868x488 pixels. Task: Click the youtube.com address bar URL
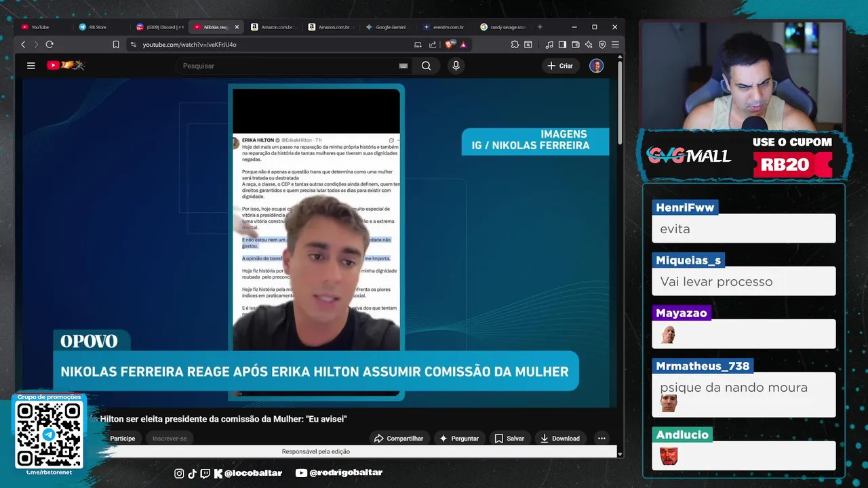click(x=189, y=45)
